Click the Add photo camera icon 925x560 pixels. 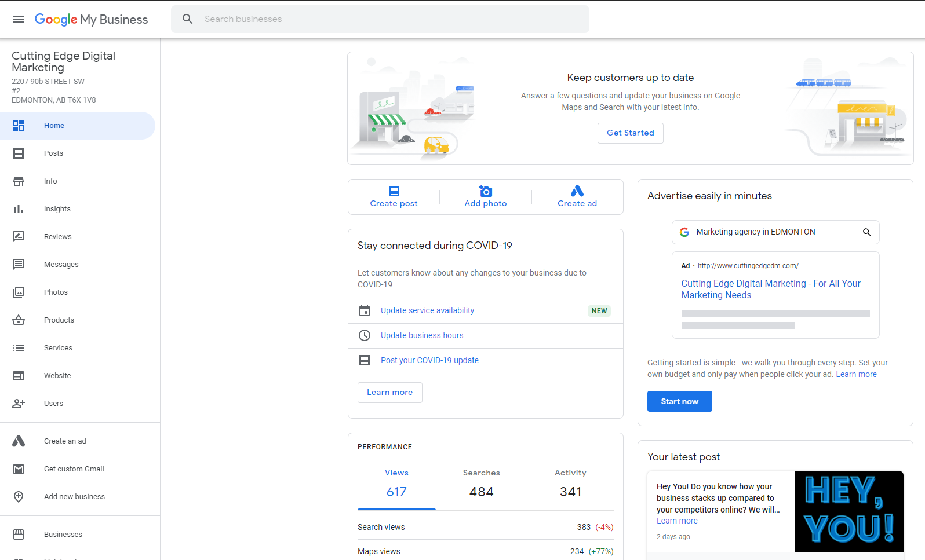486,191
